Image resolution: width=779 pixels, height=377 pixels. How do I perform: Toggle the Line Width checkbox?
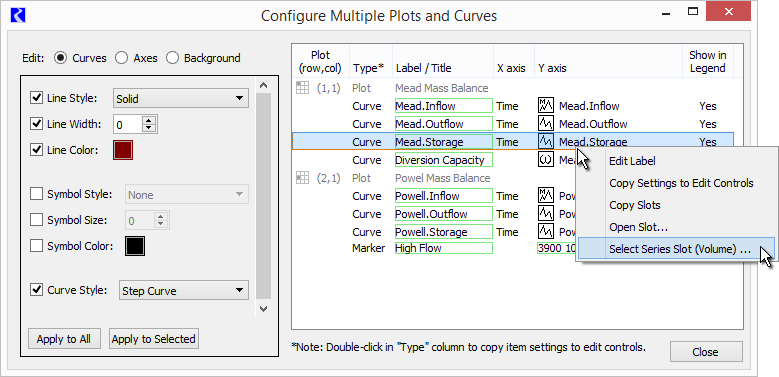point(36,124)
